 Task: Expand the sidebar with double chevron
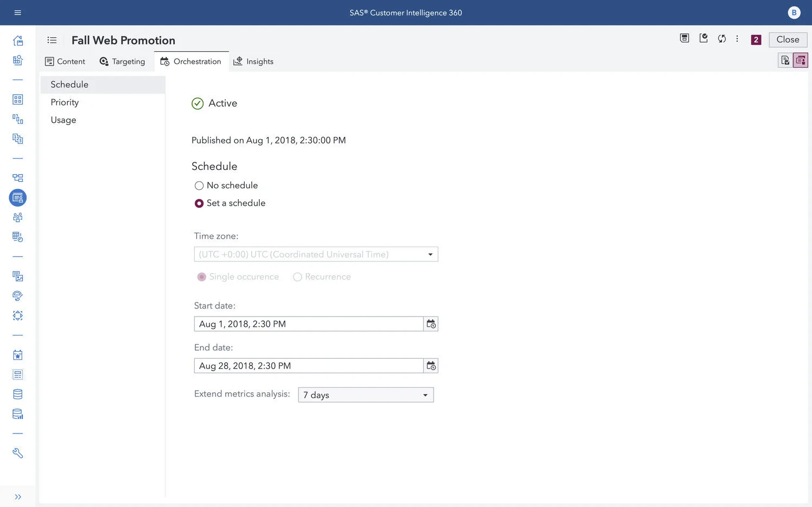pyautogui.click(x=18, y=497)
